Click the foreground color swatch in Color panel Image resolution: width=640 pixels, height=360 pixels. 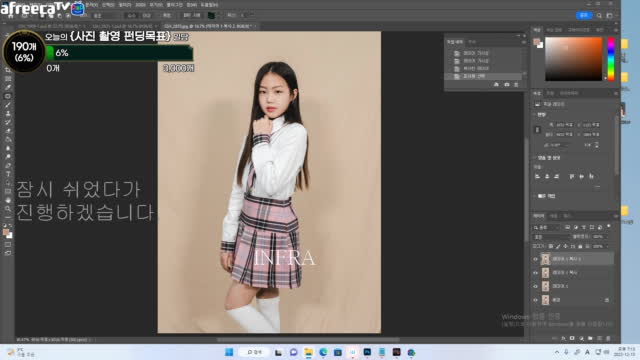coord(537,42)
